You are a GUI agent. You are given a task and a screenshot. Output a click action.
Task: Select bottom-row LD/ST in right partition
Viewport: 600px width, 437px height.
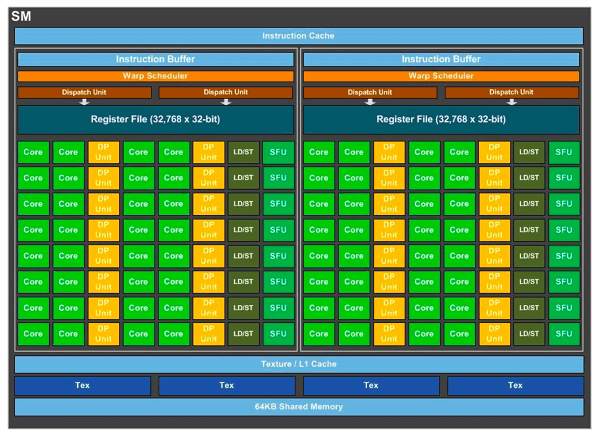(x=529, y=334)
